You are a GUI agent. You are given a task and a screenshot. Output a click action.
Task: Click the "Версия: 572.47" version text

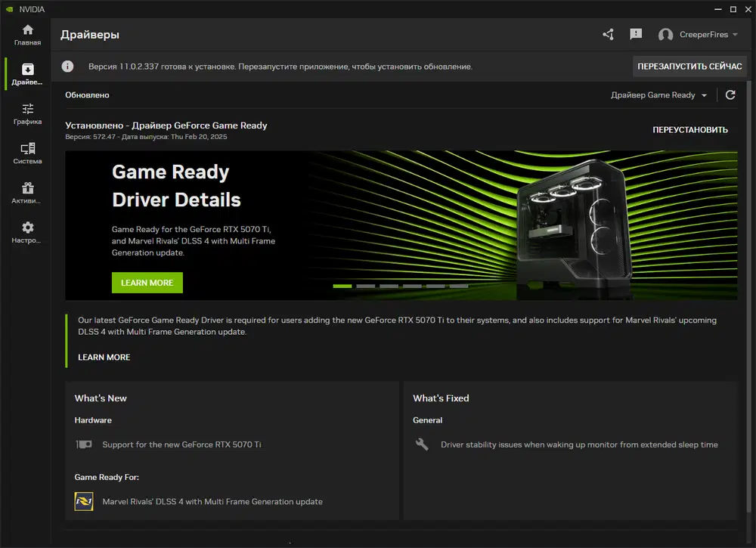(91, 137)
